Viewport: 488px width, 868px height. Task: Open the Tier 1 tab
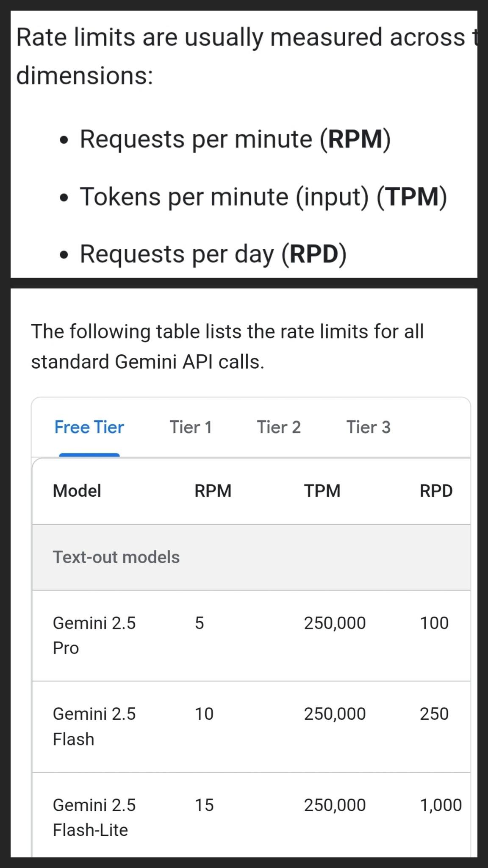tap(191, 427)
